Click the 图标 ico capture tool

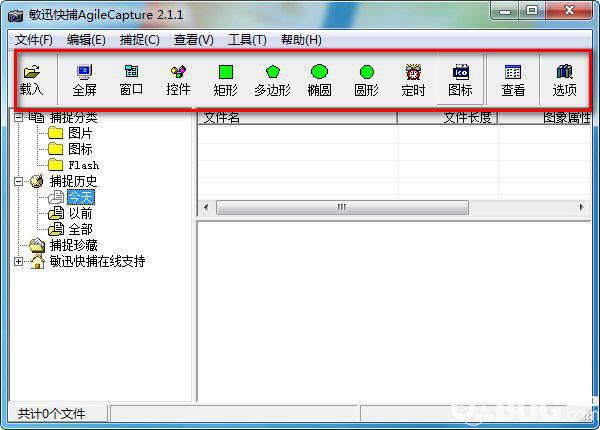click(460, 80)
